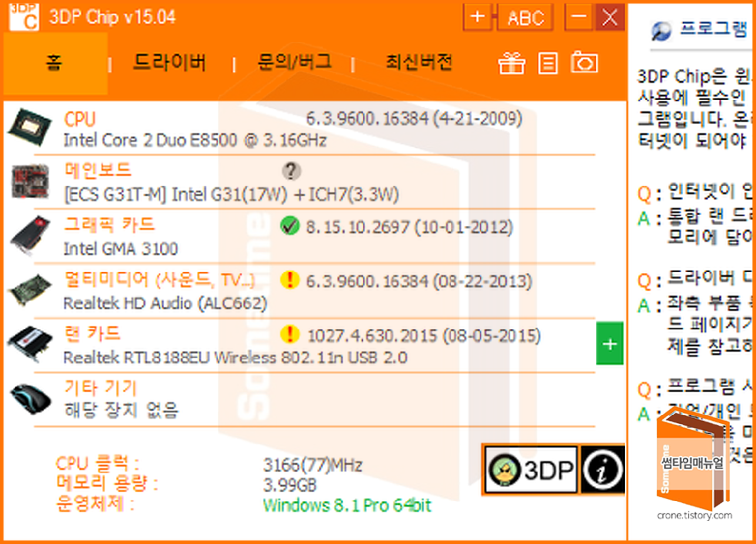Click the 그래픽 카드 heading link
This screenshot has height=544, width=756.
(x=109, y=225)
